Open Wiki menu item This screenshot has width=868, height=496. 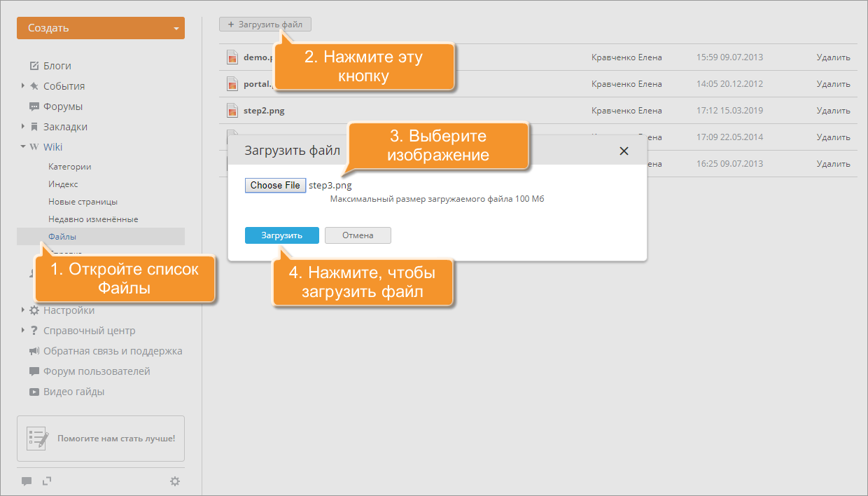[x=52, y=147]
